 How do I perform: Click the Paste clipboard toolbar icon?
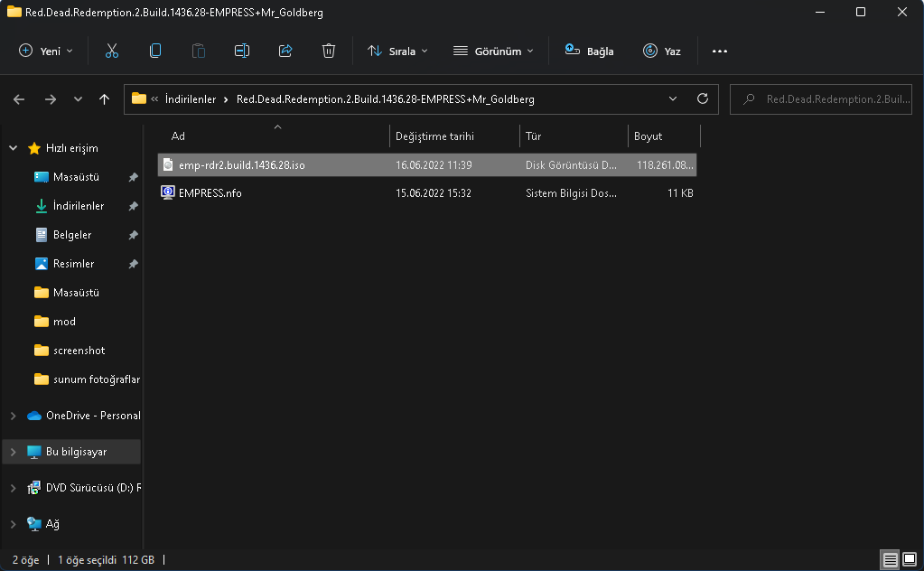(199, 51)
